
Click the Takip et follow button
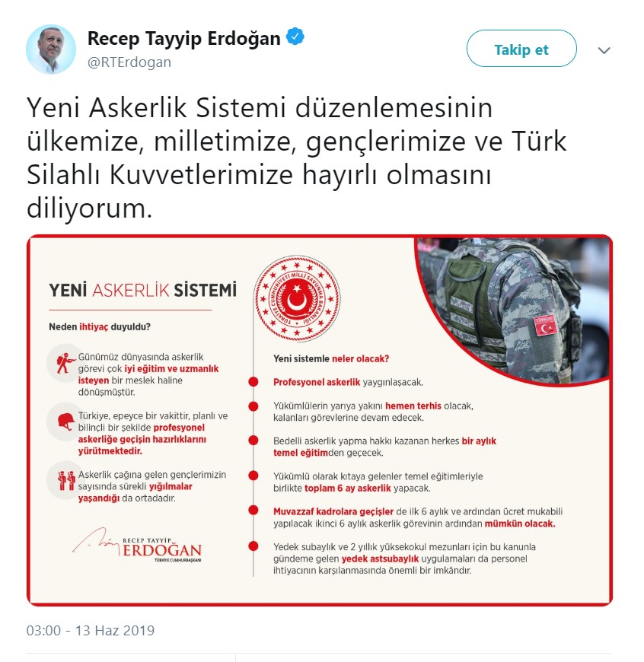pos(521,49)
